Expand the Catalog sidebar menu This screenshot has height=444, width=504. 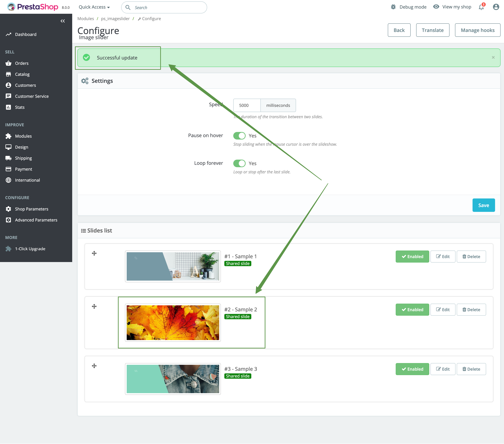tap(22, 74)
